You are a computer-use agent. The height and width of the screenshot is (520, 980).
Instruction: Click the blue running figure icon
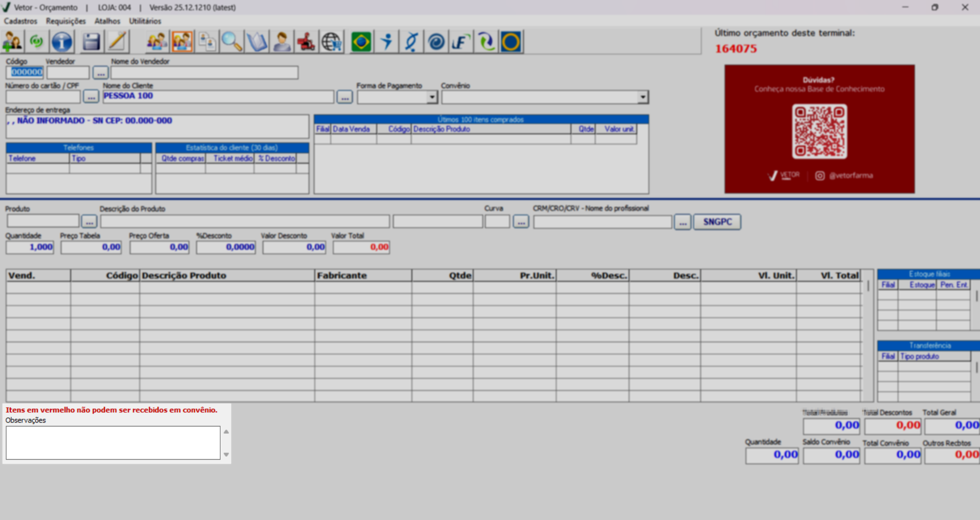point(387,41)
